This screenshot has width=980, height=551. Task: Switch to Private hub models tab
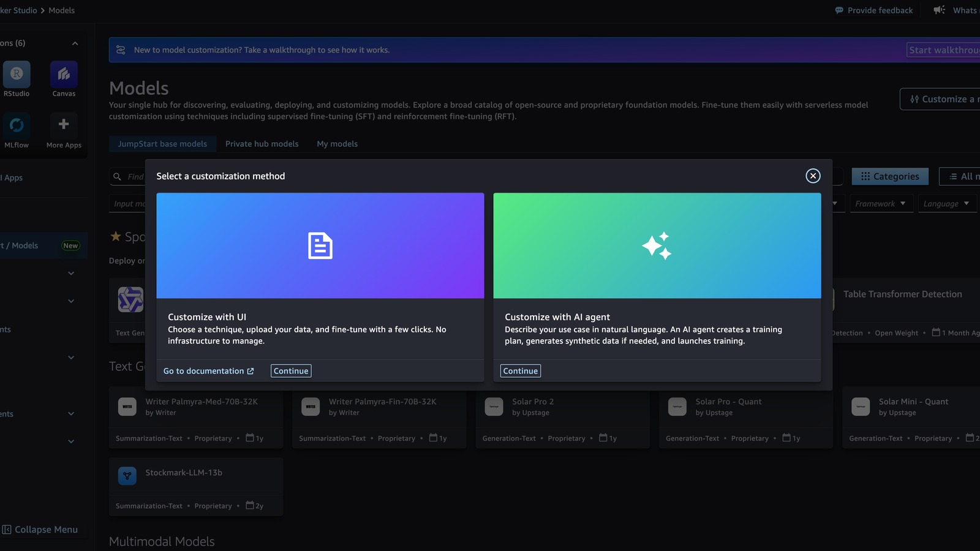[262, 144]
